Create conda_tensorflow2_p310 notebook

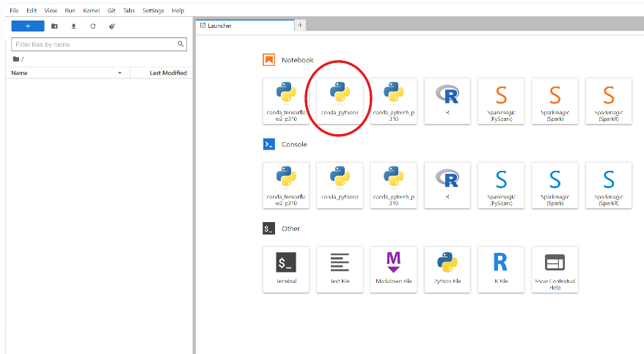[x=286, y=101]
